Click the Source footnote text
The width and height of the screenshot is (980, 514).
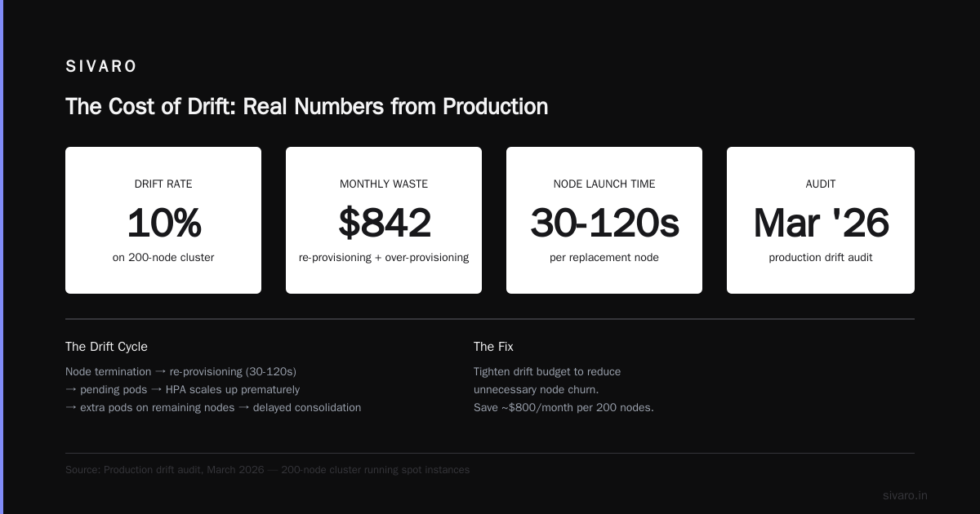point(267,470)
